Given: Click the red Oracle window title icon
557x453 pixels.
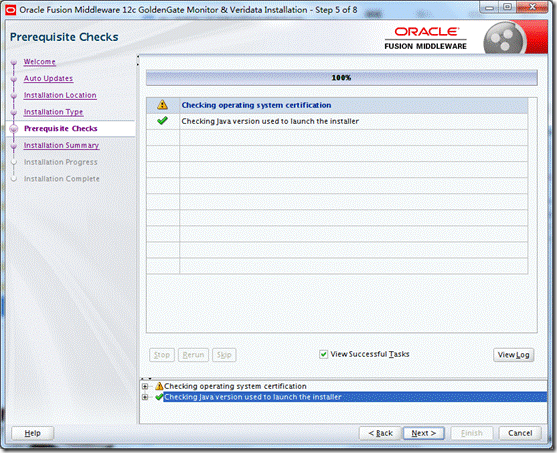Looking at the screenshot, I should point(11,10).
